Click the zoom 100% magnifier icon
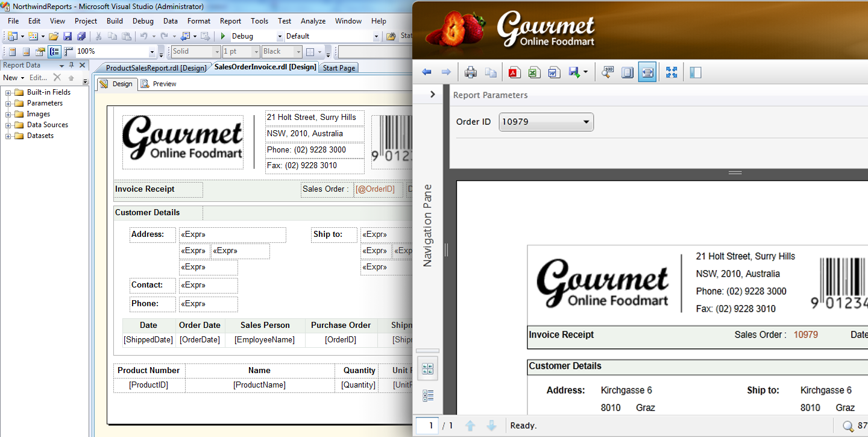Image resolution: width=868 pixels, height=437 pixels. 608,72
